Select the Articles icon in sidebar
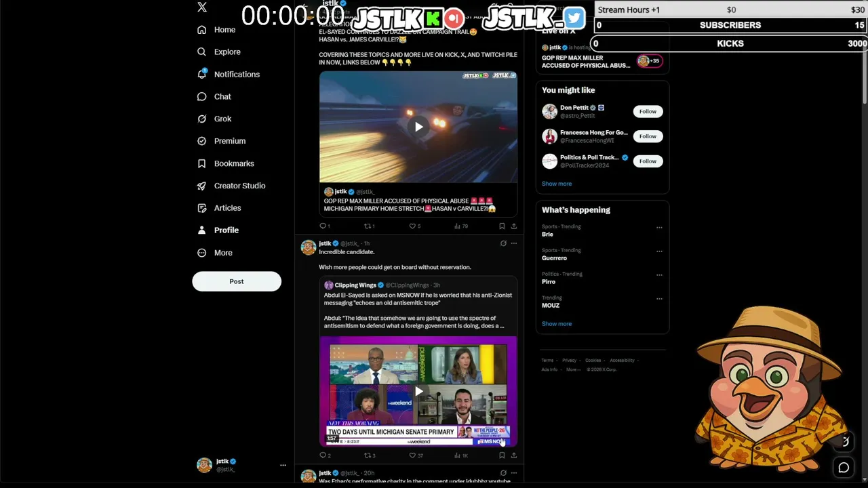Screen dimensions: 868x488 pos(201,208)
